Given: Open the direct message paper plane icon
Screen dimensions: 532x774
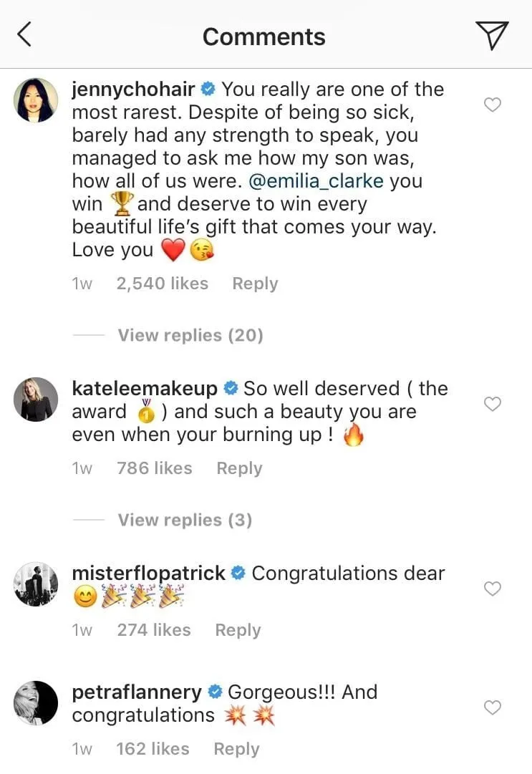Looking at the screenshot, I should coord(491,35).
